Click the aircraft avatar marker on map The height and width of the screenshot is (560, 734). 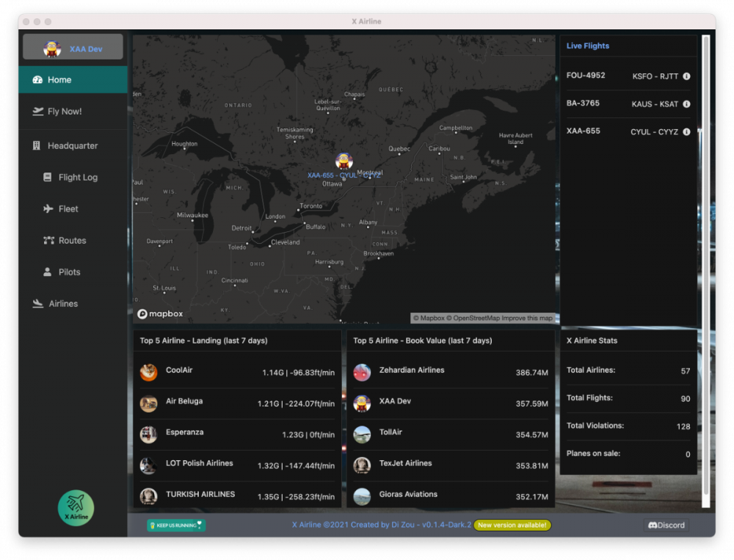point(344,161)
